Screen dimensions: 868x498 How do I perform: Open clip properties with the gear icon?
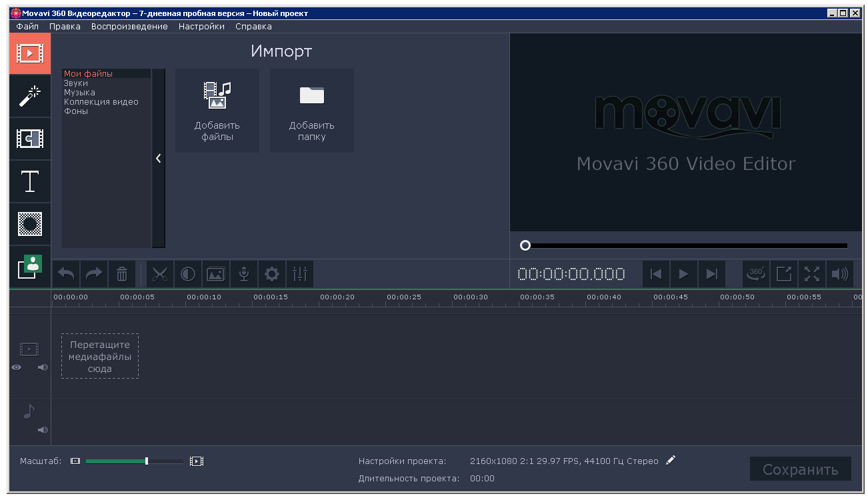pyautogui.click(x=271, y=273)
